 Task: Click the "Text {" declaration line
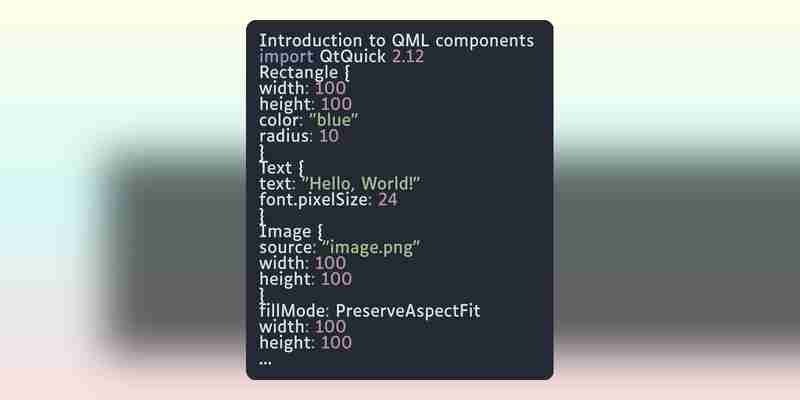283,168
